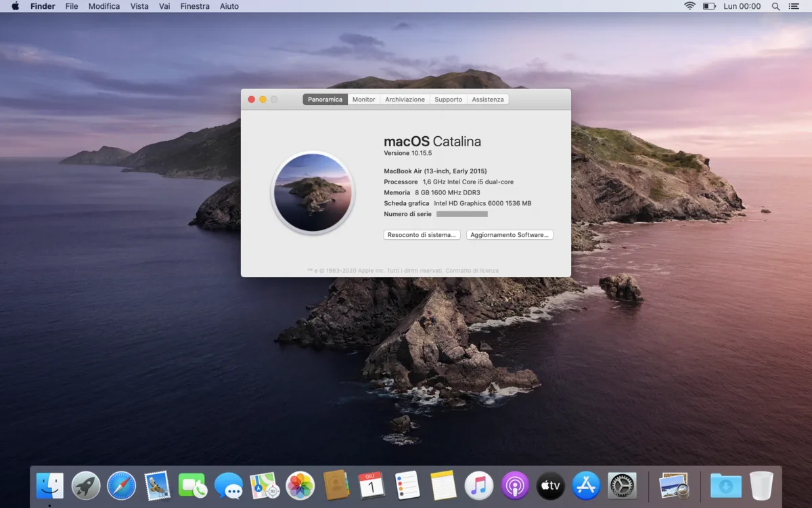Screen dimensions: 812x508
Task: Click Aggiornamento Software button
Action: [510, 235]
